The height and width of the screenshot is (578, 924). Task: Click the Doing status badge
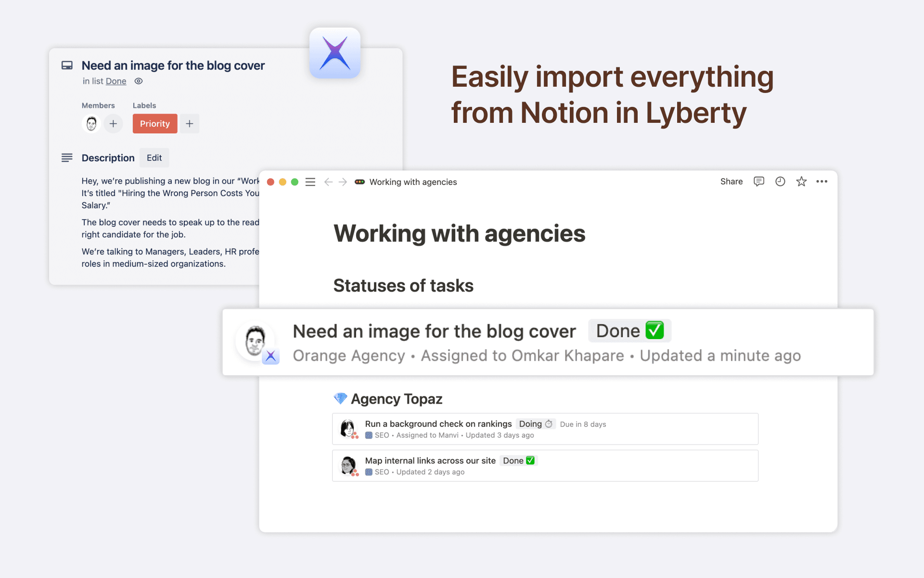pos(536,424)
